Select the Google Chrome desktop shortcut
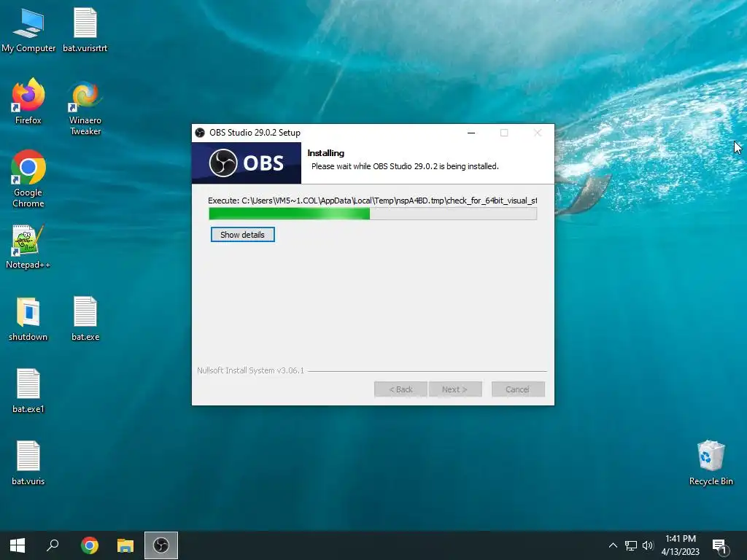This screenshot has width=747, height=560. (28, 179)
